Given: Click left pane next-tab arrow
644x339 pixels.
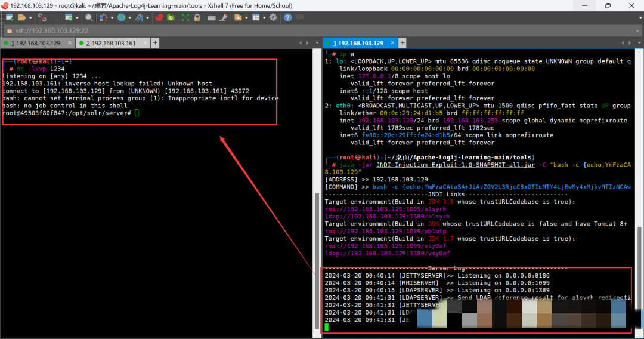Looking at the screenshot, I should (x=307, y=43).
